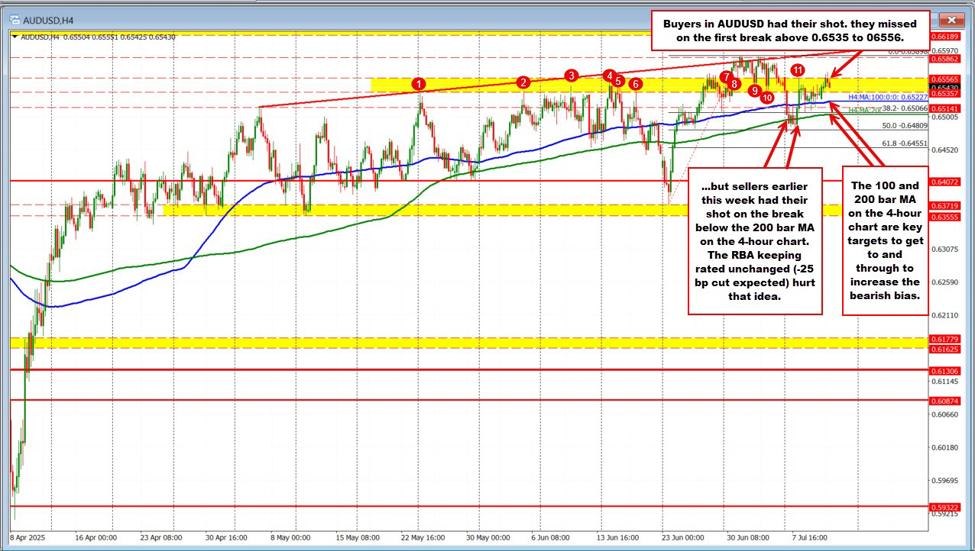The image size is (975, 551).
Task: Click the '15 May 08:00' time axis label
Action: pos(357,537)
